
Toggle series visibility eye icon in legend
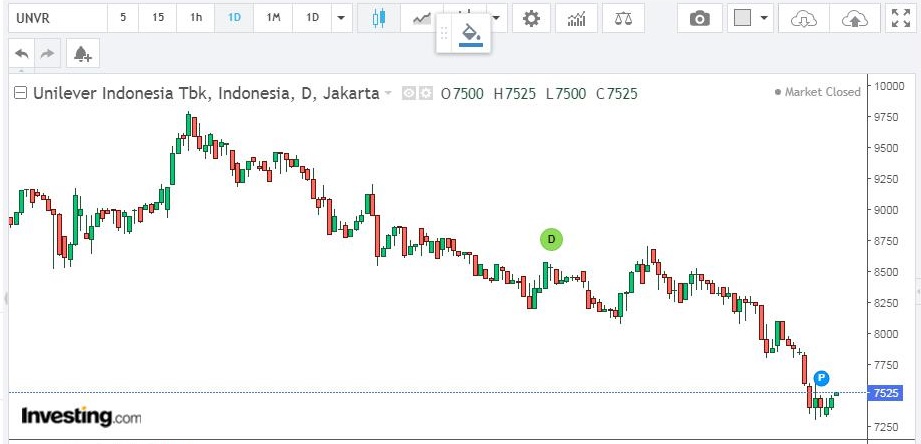409,93
